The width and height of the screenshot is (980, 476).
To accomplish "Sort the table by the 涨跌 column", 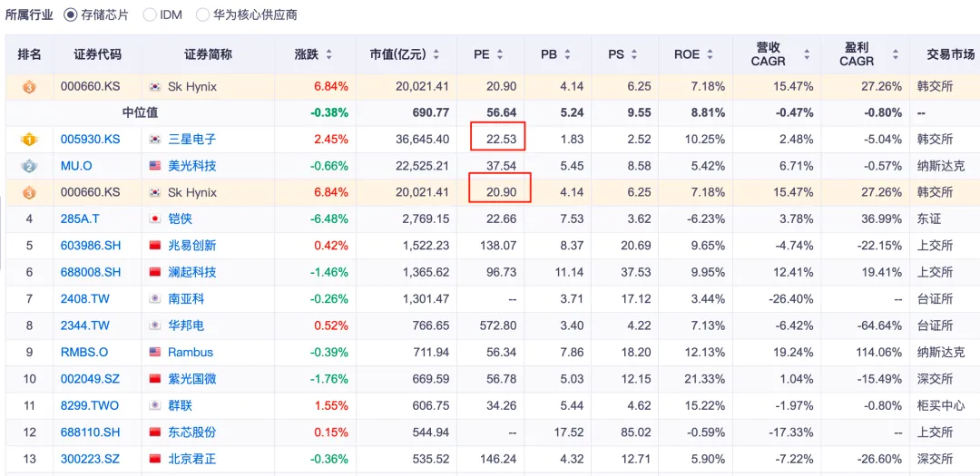I will [328, 54].
